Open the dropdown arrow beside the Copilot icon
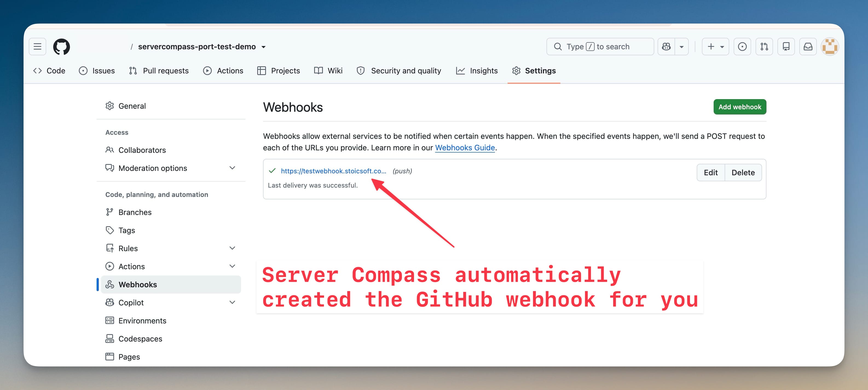Screen dimensions: 868x390 point(682,47)
